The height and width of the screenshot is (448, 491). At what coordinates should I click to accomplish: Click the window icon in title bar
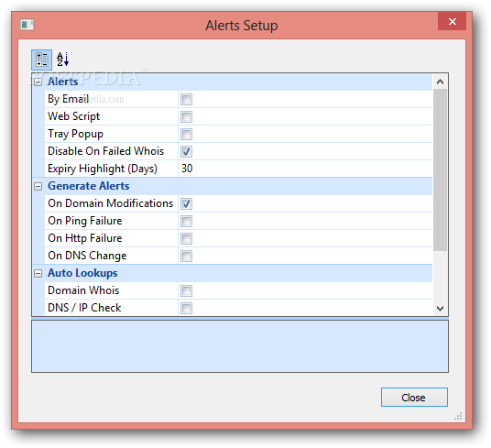click(x=27, y=25)
